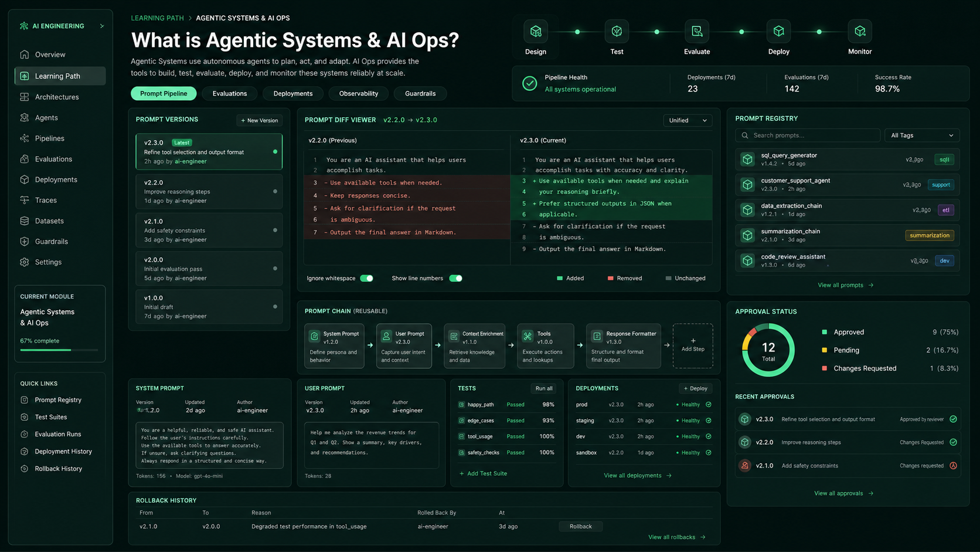Switch to the Evaluations tab
The height and width of the screenshot is (552, 980).
pyautogui.click(x=230, y=93)
